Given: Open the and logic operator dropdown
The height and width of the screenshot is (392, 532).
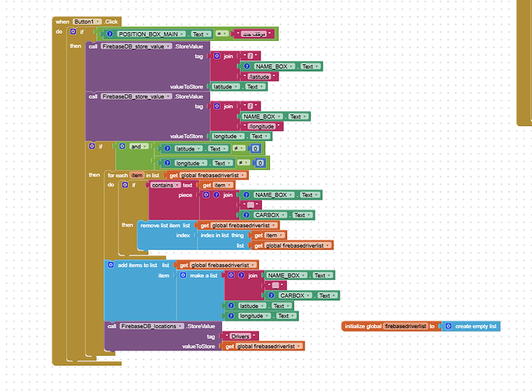Looking at the screenshot, I should pos(144,147).
